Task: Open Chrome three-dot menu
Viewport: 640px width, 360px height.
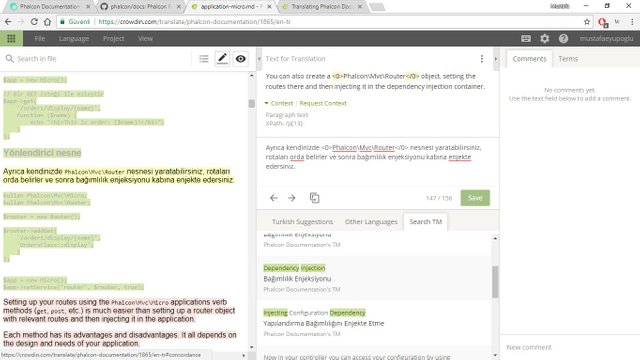Action: (x=632, y=22)
